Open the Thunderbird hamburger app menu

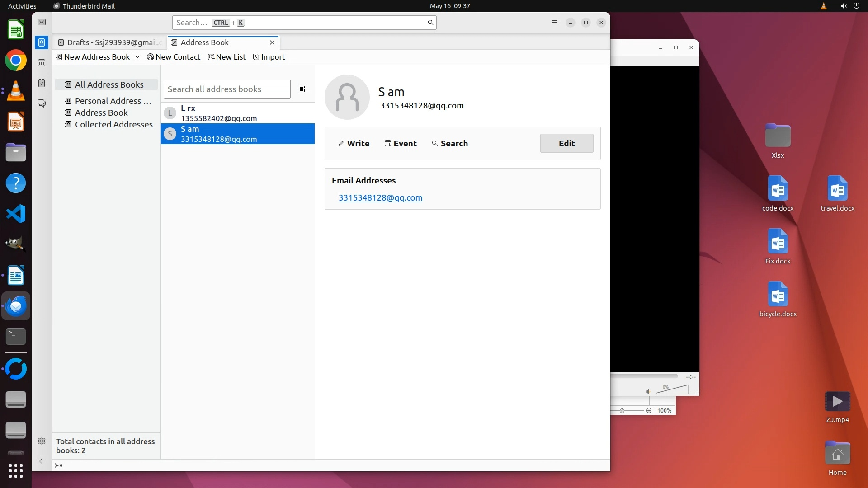555,23
